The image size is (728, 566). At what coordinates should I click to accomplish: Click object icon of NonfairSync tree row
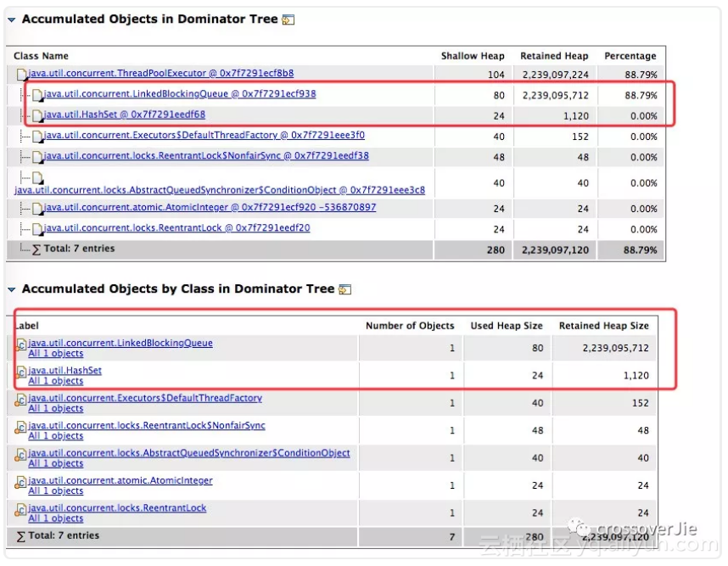tap(37, 157)
